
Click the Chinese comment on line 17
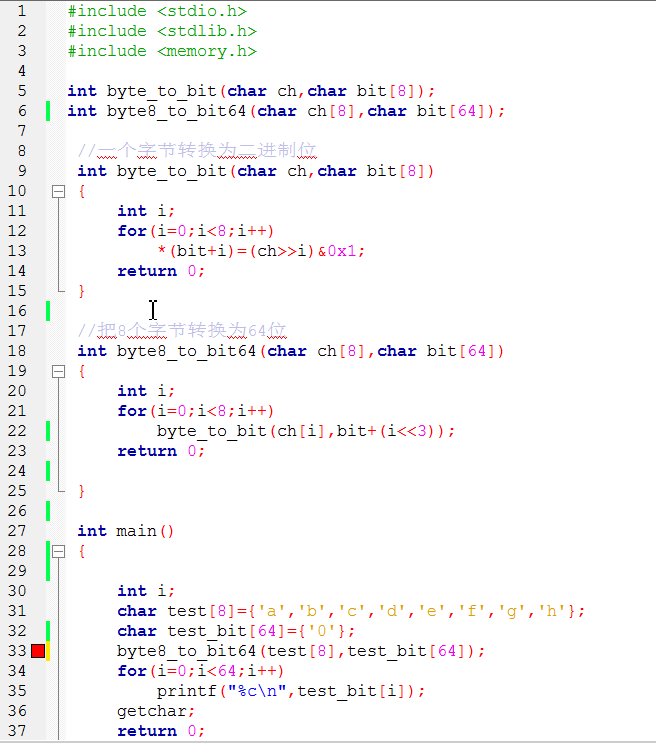(182, 330)
